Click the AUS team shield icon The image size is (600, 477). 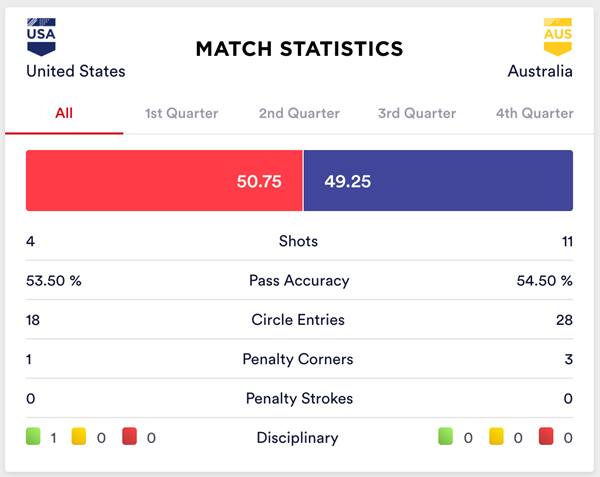(x=557, y=38)
